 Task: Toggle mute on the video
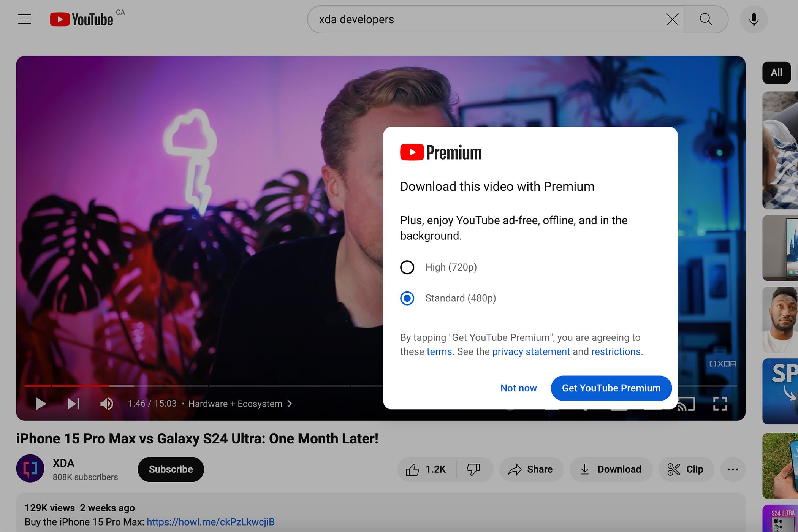(x=107, y=404)
